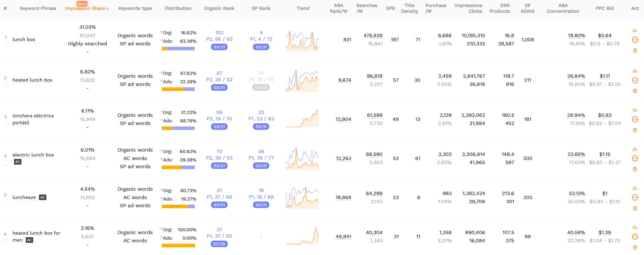
Task: Tick checkbox for lunch box keyword
Action: point(5,44)
